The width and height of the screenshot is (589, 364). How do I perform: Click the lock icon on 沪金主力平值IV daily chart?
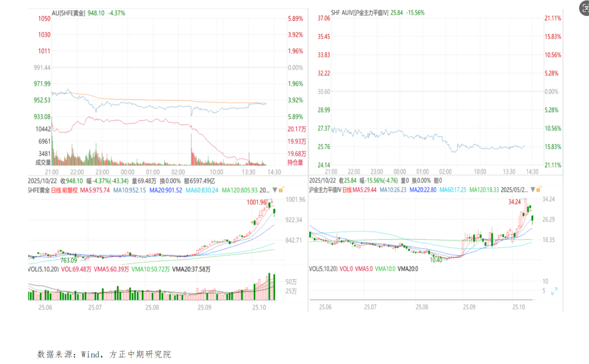click(x=539, y=190)
